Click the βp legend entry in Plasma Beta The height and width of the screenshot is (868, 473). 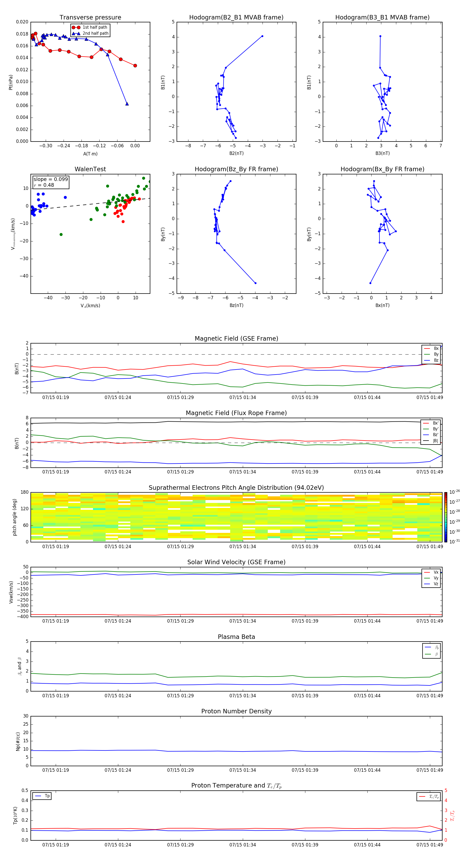point(431,647)
